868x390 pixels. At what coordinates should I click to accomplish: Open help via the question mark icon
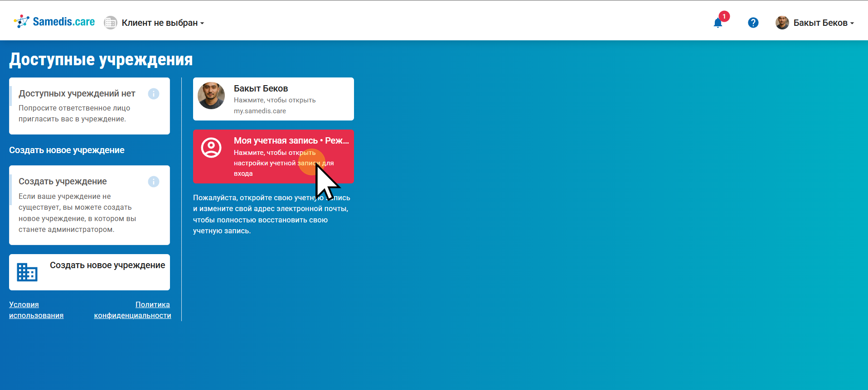pyautogui.click(x=753, y=23)
